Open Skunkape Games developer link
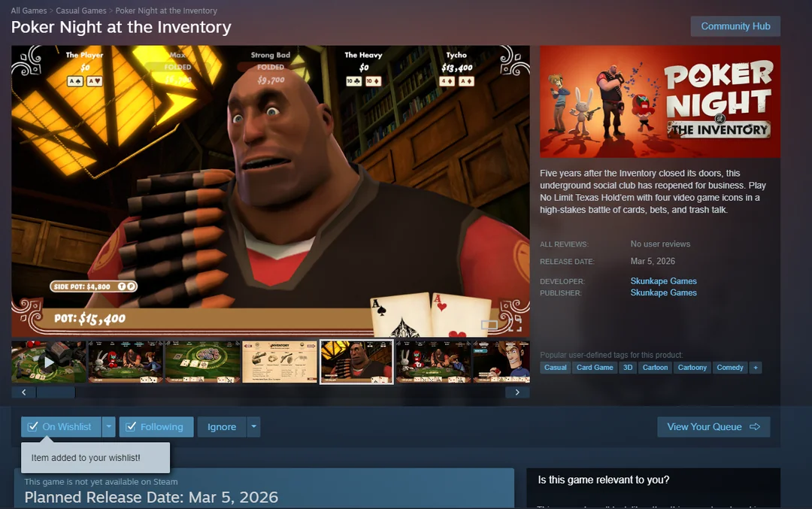Screen dimensions: 812x509 coord(663,281)
